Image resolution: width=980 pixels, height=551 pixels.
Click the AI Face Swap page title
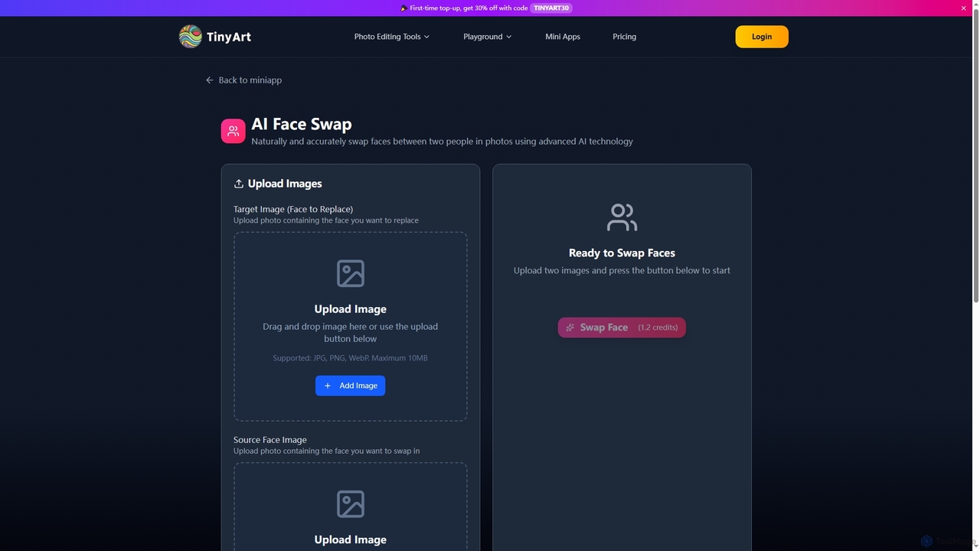click(302, 124)
